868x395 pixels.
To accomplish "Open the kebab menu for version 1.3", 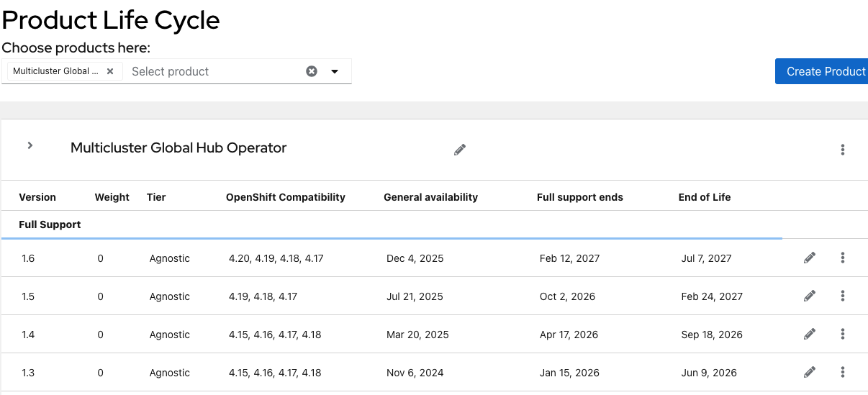I will [843, 372].
